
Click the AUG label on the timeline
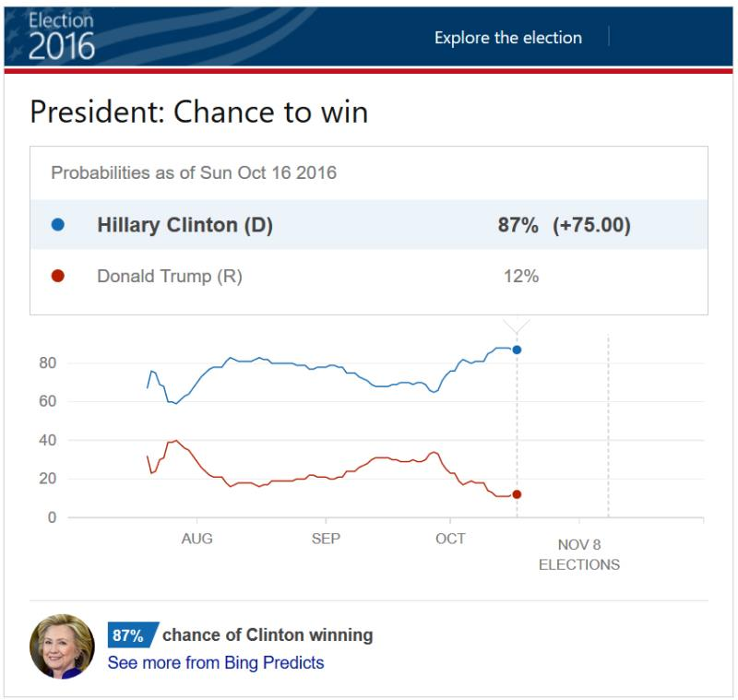click(196, 539)
